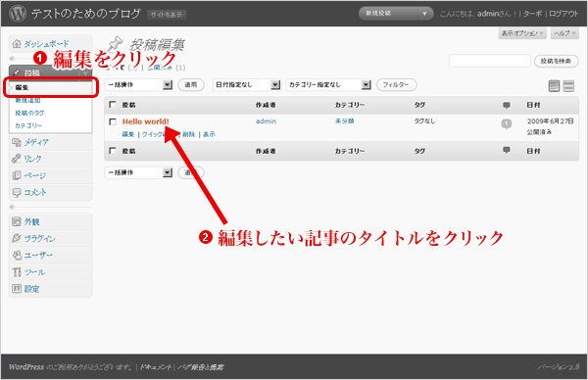Toggle the select-all checkbox in table footer
The width and height of the screenshot is (588, 380).
113,150
